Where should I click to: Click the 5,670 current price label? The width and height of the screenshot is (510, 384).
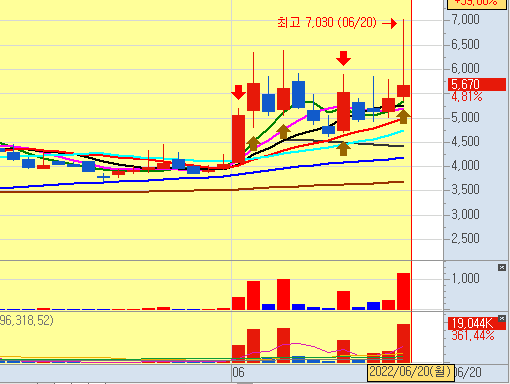477,84
